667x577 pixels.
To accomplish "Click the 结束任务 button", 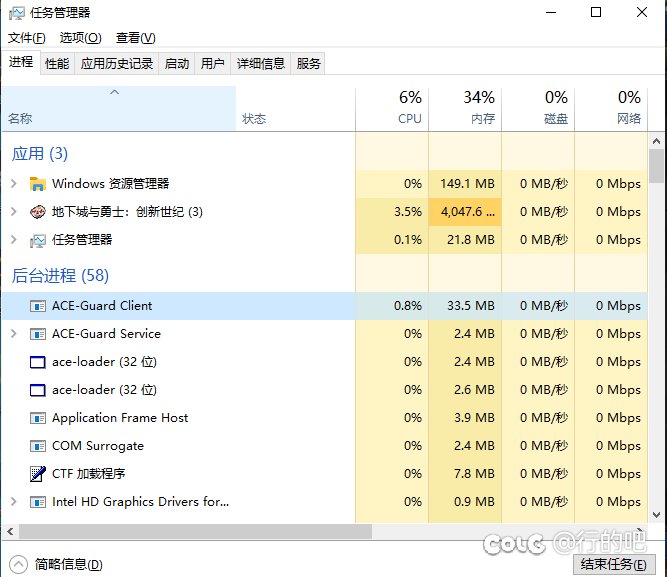I will click(x=613, y=564).
